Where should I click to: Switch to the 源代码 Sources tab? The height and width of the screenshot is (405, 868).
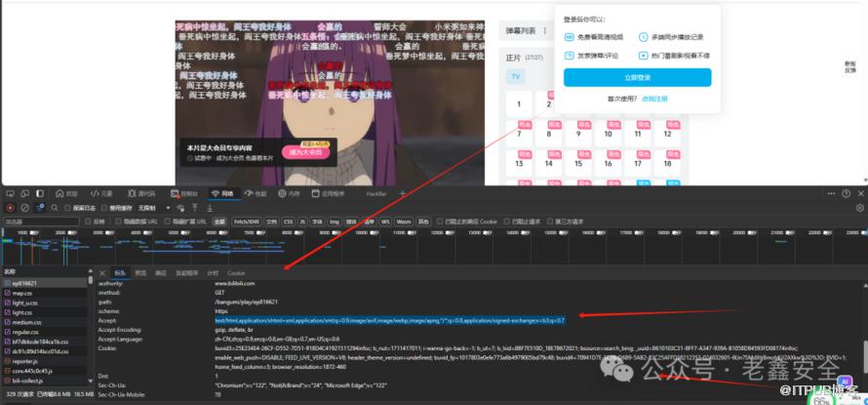coord(141,193)
